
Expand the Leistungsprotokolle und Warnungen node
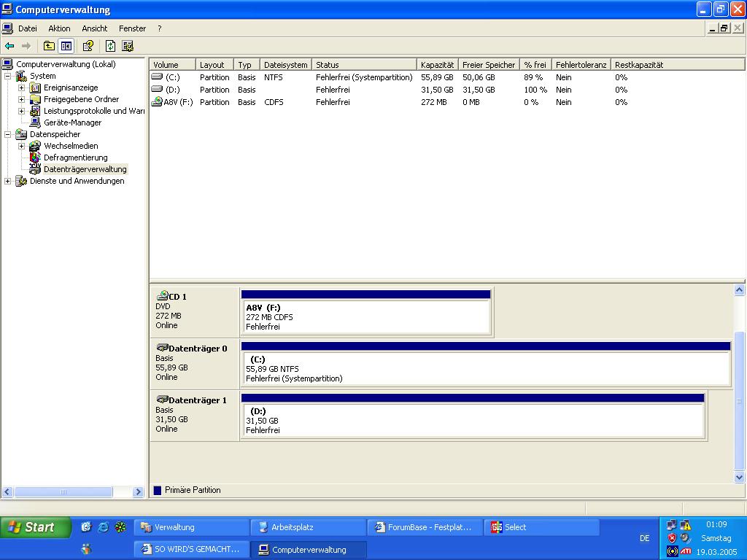(x=21, y=111)
